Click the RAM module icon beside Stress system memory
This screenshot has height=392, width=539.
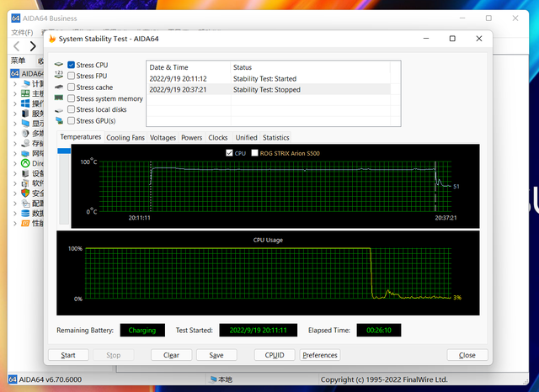59,98
